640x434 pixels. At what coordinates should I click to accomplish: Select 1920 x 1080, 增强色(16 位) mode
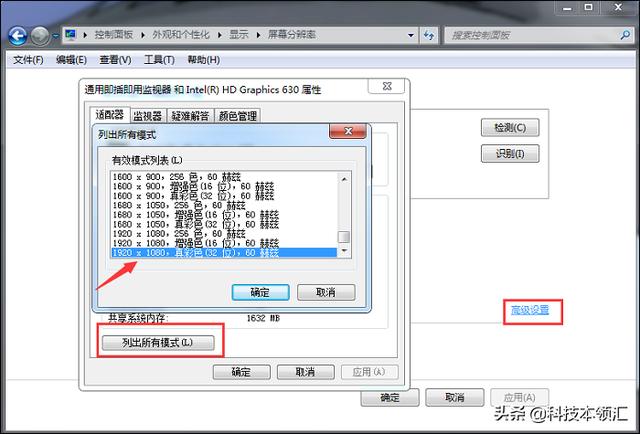224,243
